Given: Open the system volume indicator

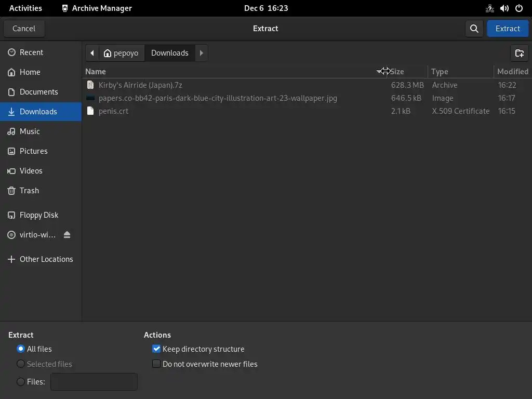Looking at the screenshot, I should click(504, 8).
